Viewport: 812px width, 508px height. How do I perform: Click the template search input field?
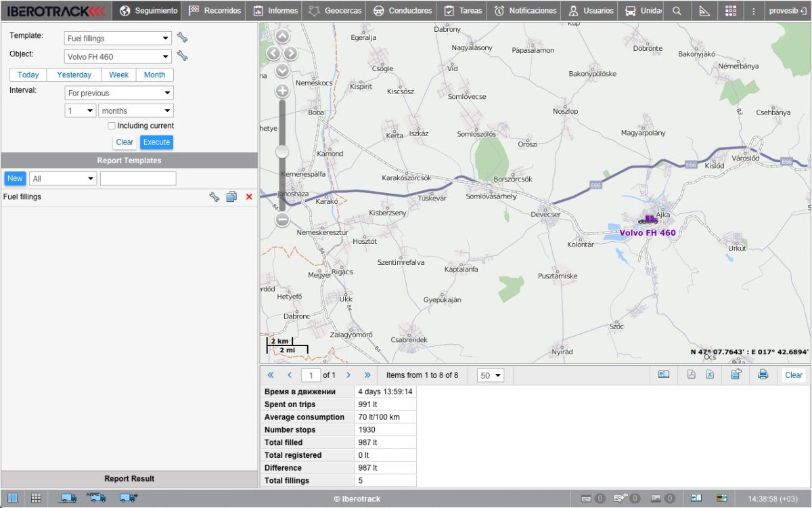pos(138,178)
